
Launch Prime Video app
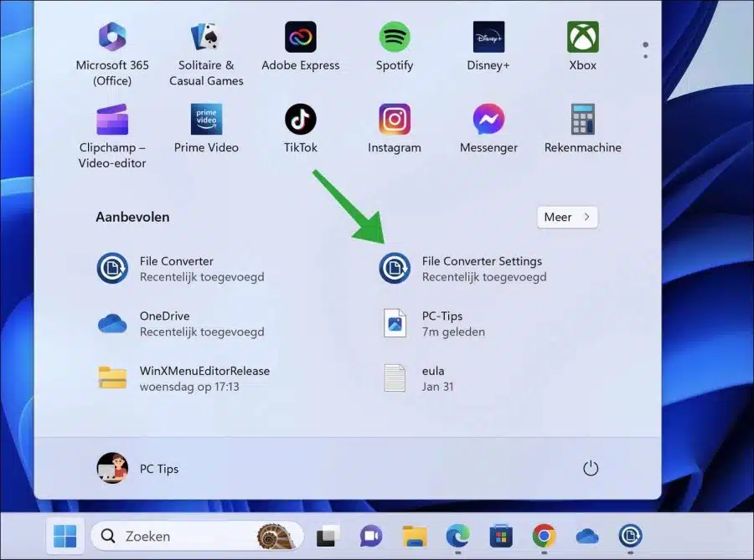pyautogui.click(x=206, y=128)
